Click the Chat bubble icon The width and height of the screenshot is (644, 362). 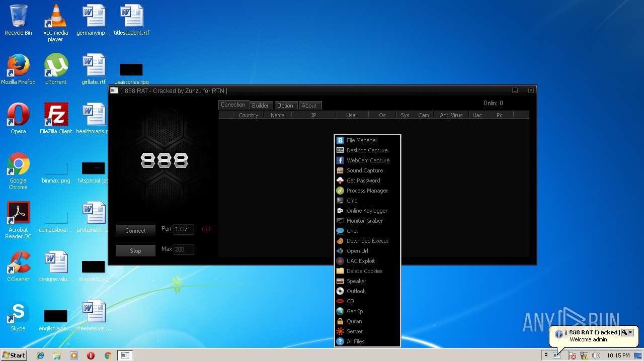(x=340, y=231)
